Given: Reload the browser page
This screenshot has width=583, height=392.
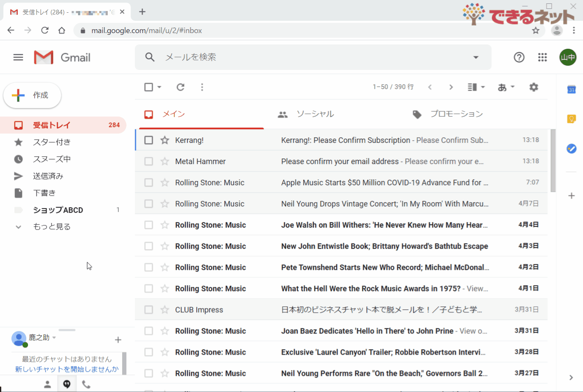Looking at the screenshot, I should (x=45, y=30).
